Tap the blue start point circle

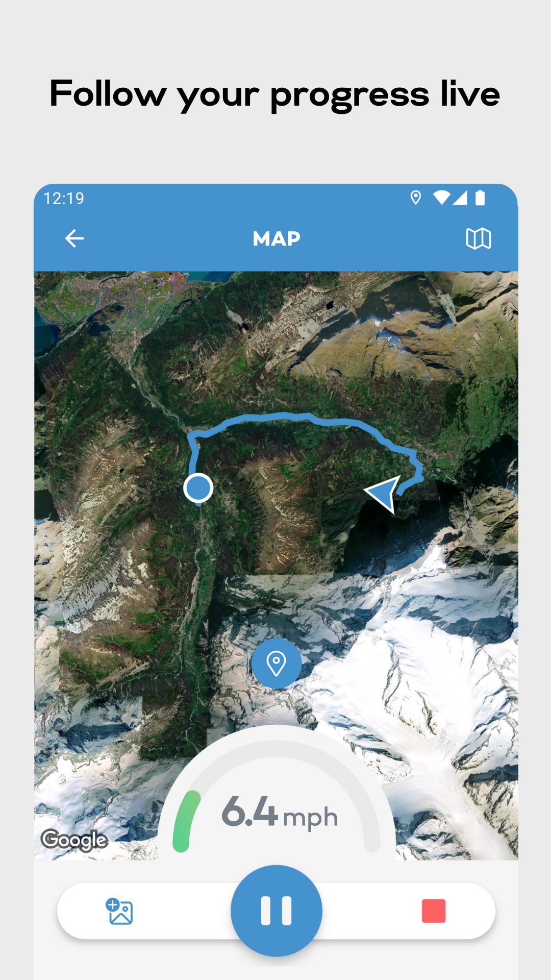tap(198, 488)
